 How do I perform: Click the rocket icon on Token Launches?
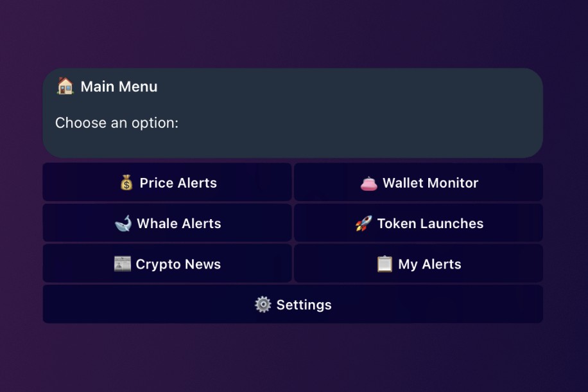[x=363, y=224]
